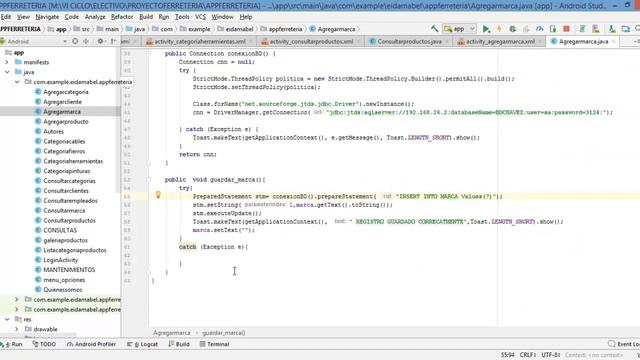Open the Tools menu

[182, 17]
